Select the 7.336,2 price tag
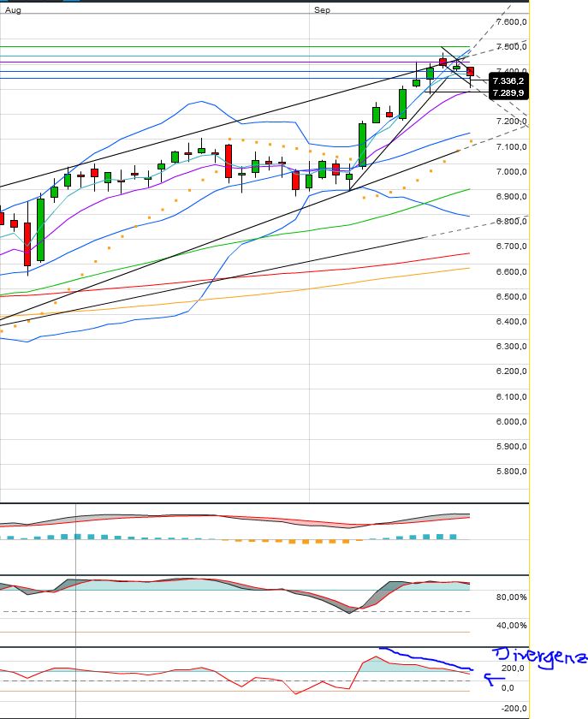 508,81
